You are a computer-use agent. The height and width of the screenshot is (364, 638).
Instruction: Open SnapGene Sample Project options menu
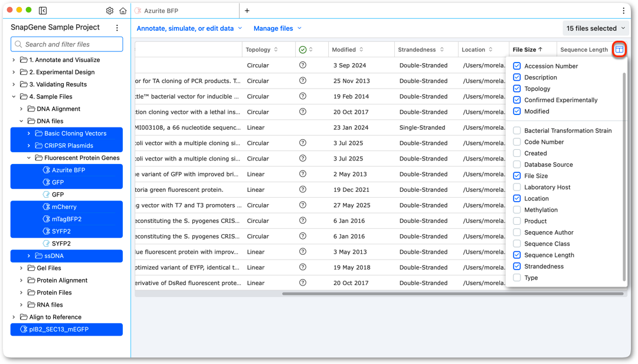point(117,28)
